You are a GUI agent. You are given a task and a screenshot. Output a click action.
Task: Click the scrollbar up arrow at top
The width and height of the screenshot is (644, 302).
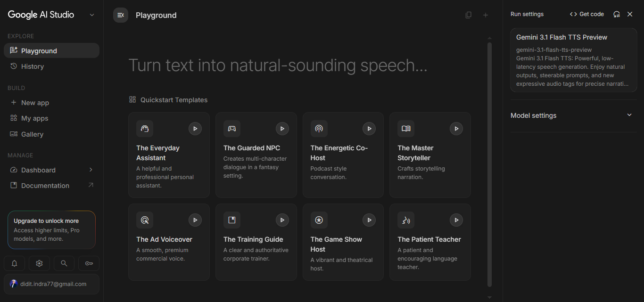pos(489,38)
